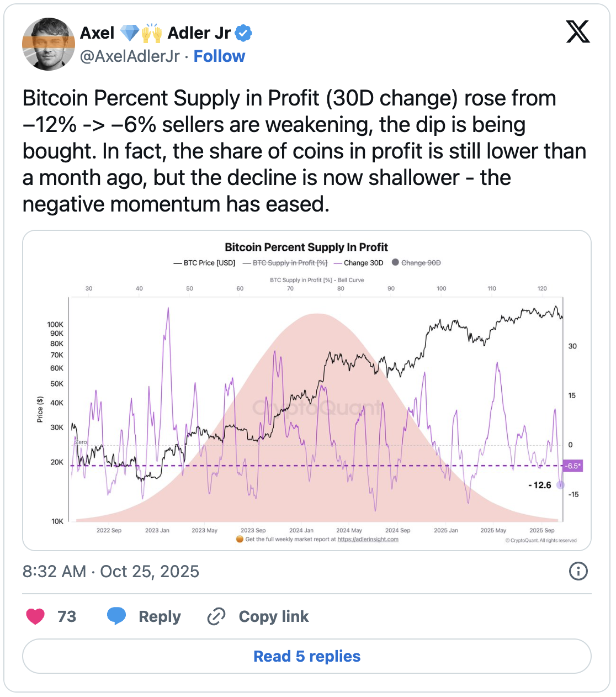The width and height of the screenshot is (616, 697).
Task: Click the blue verified badge
Action: 243,33
